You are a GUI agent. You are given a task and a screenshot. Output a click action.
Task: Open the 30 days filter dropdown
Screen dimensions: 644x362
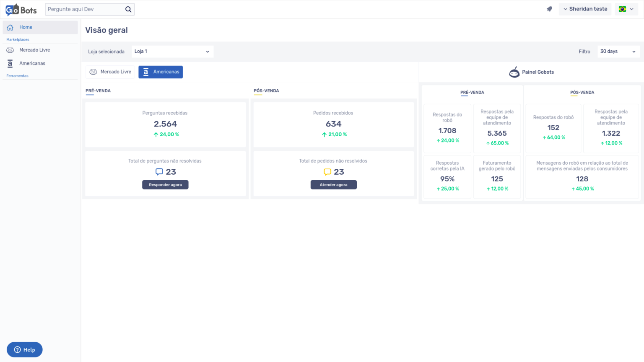tap(618, 52)
